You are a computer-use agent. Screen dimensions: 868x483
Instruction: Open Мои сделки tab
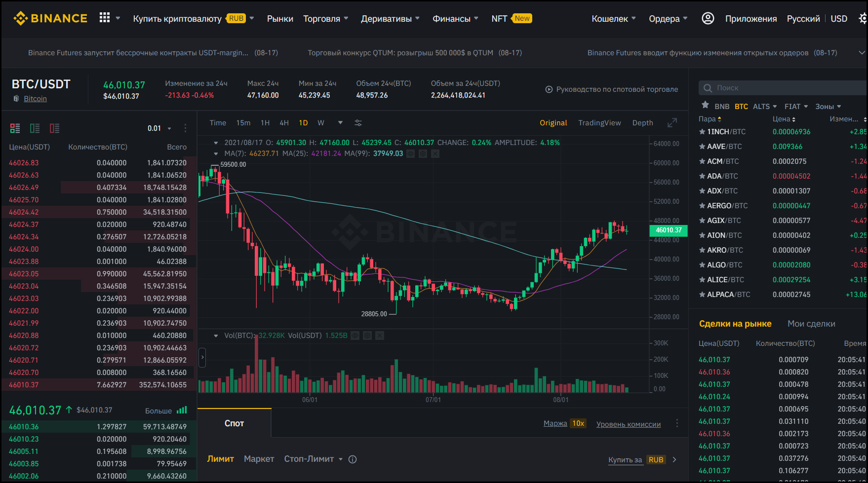(811, 324)
